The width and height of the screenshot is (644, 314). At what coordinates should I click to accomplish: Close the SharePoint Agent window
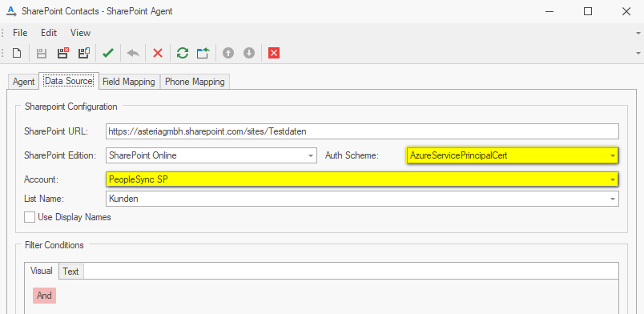click(626, 11)
